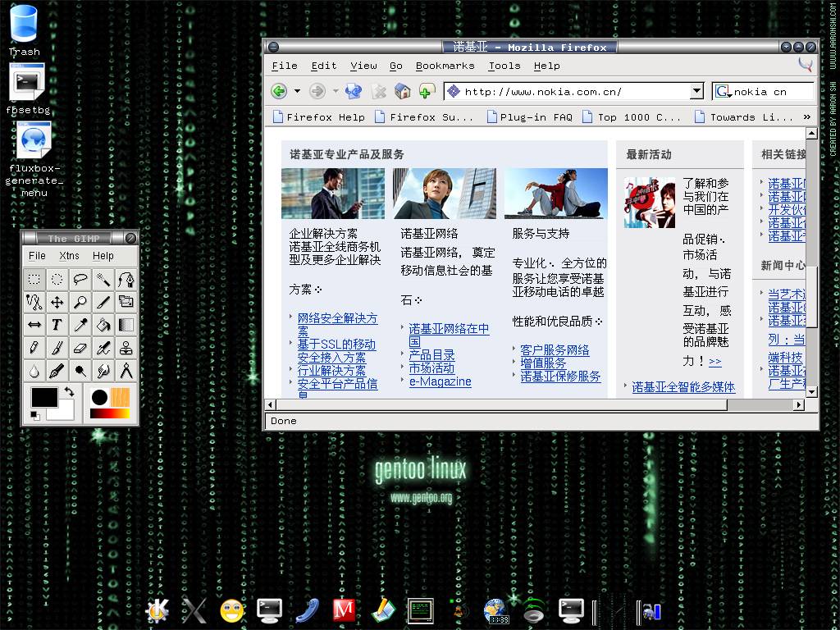The image size is (840, 630).
Task: Select the Intelligent Scissors tool
Action: point(34,302)
